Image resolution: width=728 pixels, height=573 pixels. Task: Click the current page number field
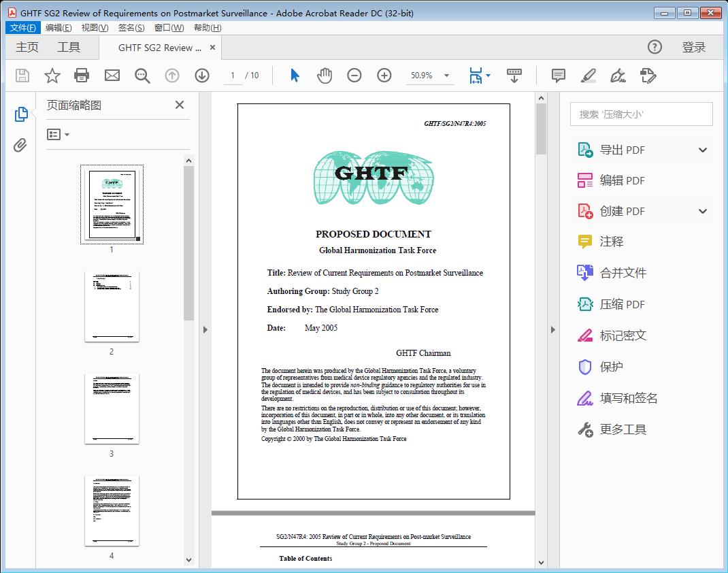click(233, 76)
